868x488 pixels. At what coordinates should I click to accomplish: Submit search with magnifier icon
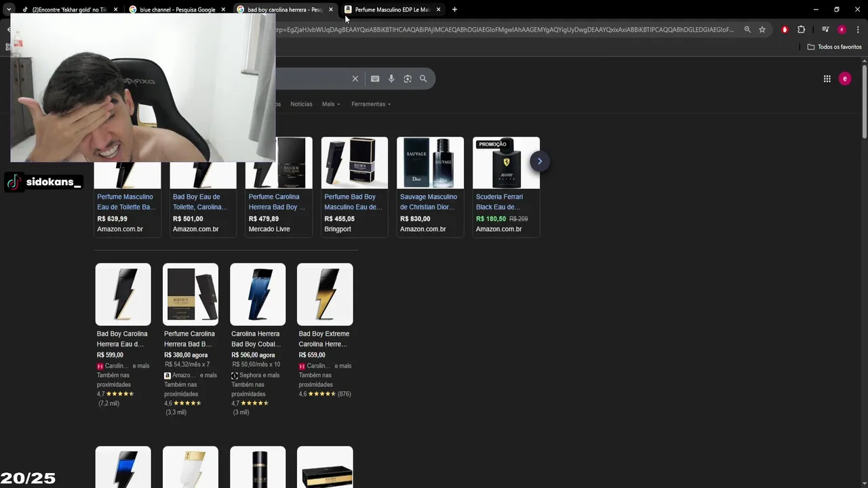tap(423, 79)
